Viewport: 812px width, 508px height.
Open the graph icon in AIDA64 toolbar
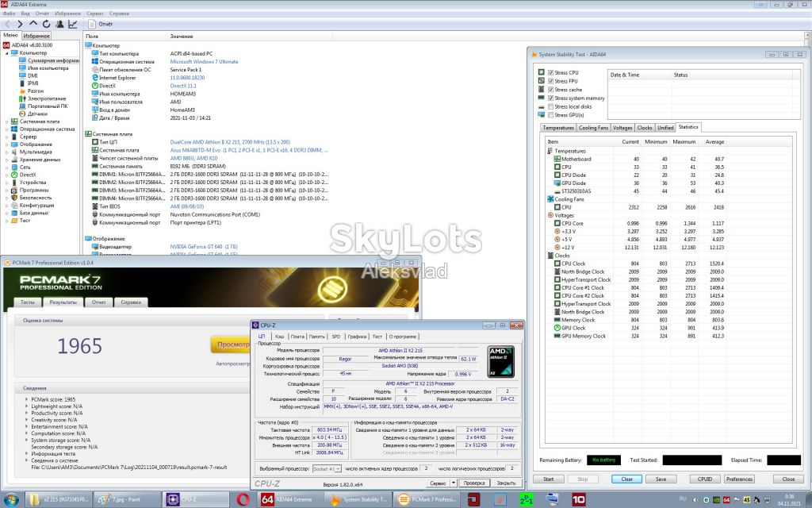coord(72,24)
